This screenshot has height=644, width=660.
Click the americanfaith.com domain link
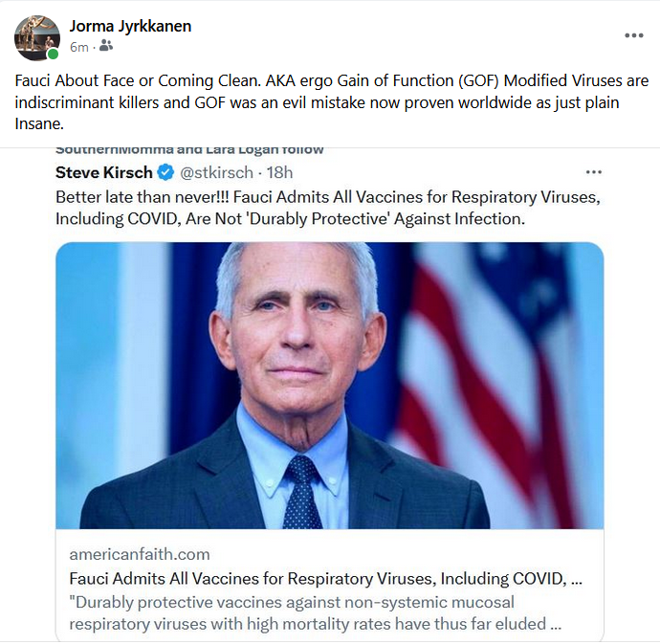click(140, 554)
